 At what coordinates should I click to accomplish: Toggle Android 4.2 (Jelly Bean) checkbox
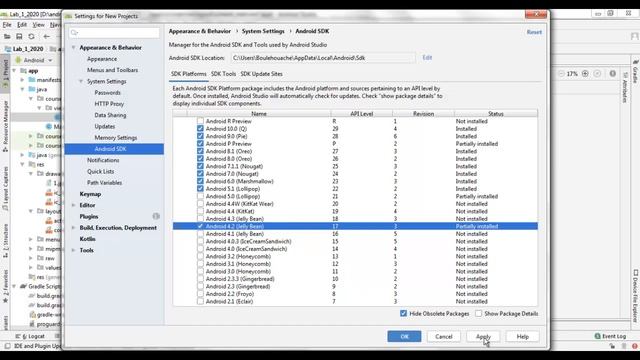(200, 226)
